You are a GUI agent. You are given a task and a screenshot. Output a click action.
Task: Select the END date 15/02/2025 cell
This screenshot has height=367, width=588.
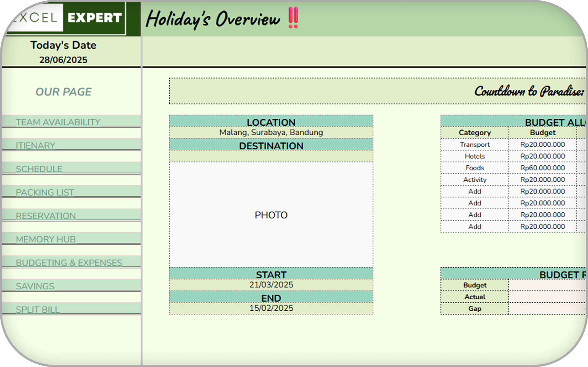[271, 308]
